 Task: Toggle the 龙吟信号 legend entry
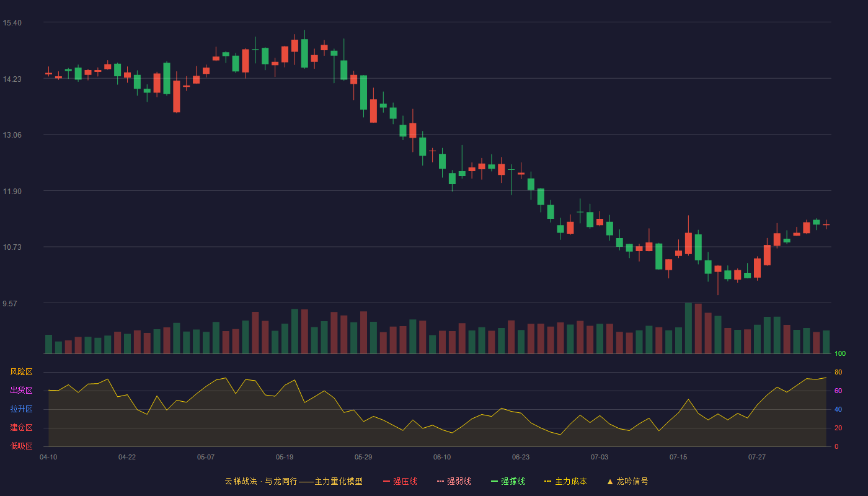click(x=627, y=481)
